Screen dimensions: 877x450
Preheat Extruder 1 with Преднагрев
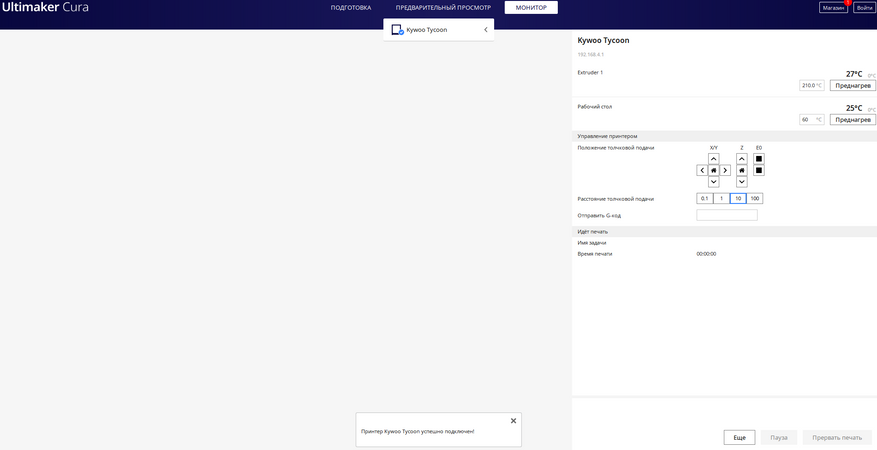[x=852, y=86]
